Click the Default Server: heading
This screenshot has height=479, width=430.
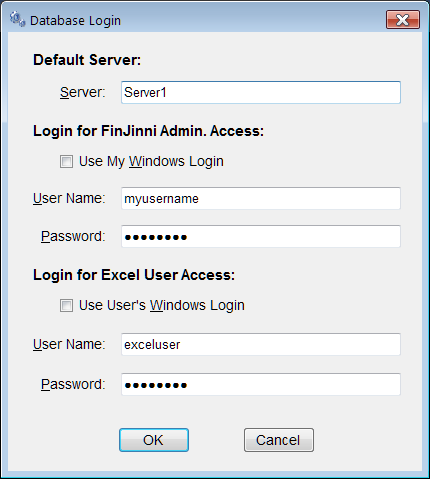pyautogui.click(x=87, y=60)
